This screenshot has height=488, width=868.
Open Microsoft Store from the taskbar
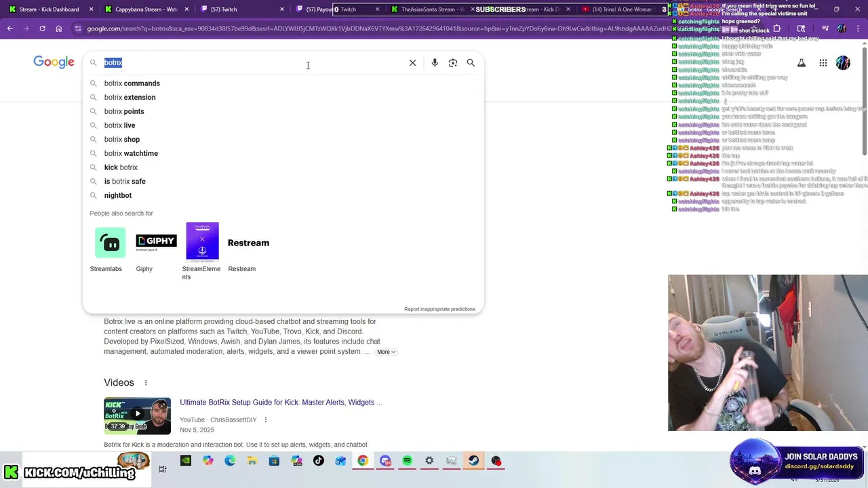[274, 461]
